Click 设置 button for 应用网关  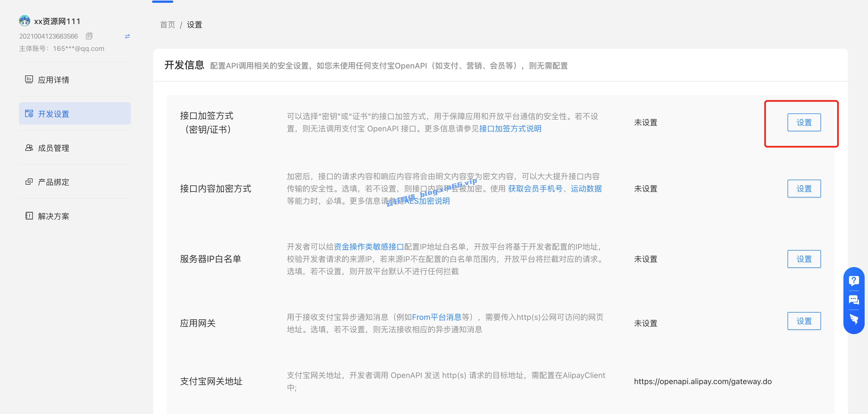pos(804,321)
